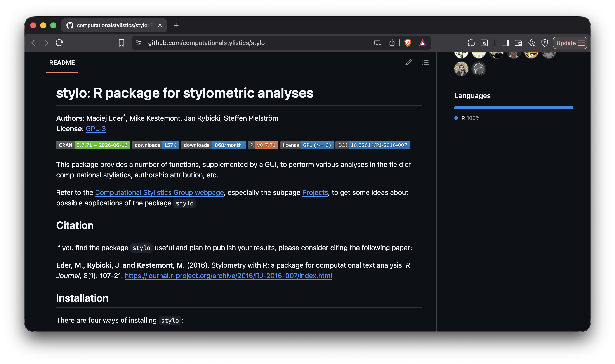
Task: Open the Brave VPN shield icon
Action: pos(545,43)
